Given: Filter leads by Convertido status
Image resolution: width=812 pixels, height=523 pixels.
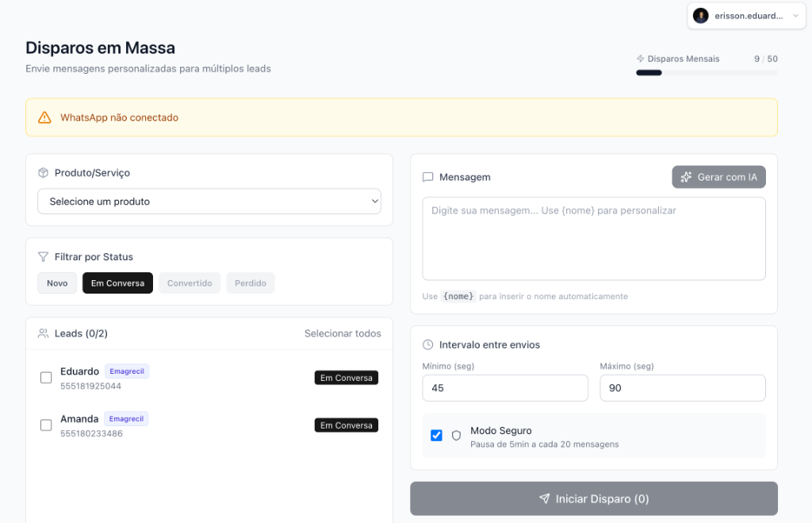Looking at the screenshot, I should [190, 283].
